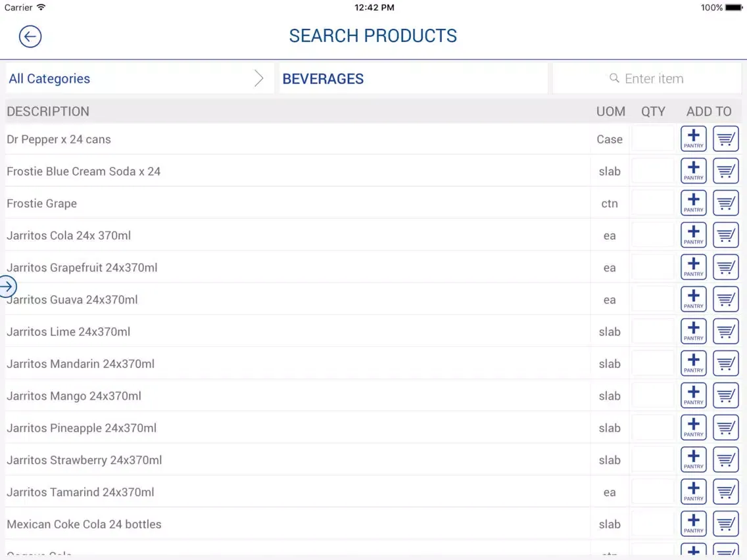Select Mexican Coke Cola 24 bottles
The width and height of the screenshot is (747, 560).
point(84,525)
